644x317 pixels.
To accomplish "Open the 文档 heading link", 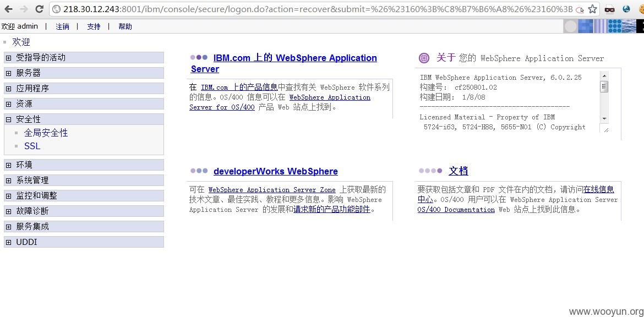I will coord(459,171).
